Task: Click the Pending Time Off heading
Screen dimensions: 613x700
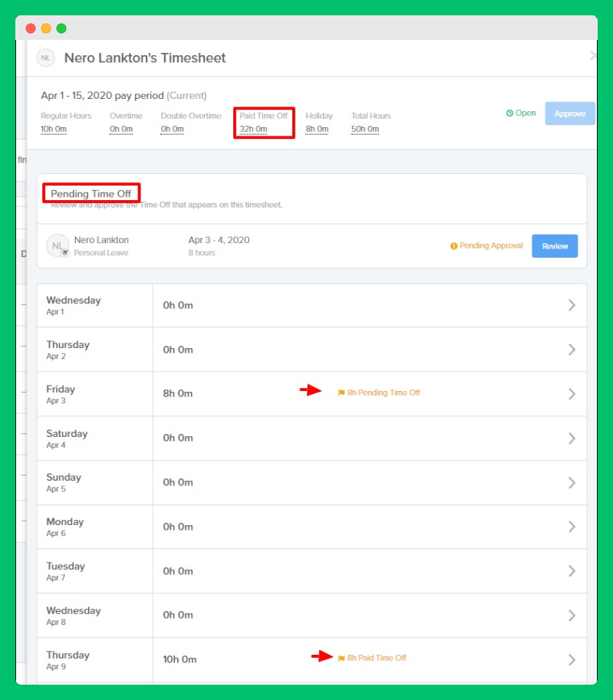Action: [91, 194]
